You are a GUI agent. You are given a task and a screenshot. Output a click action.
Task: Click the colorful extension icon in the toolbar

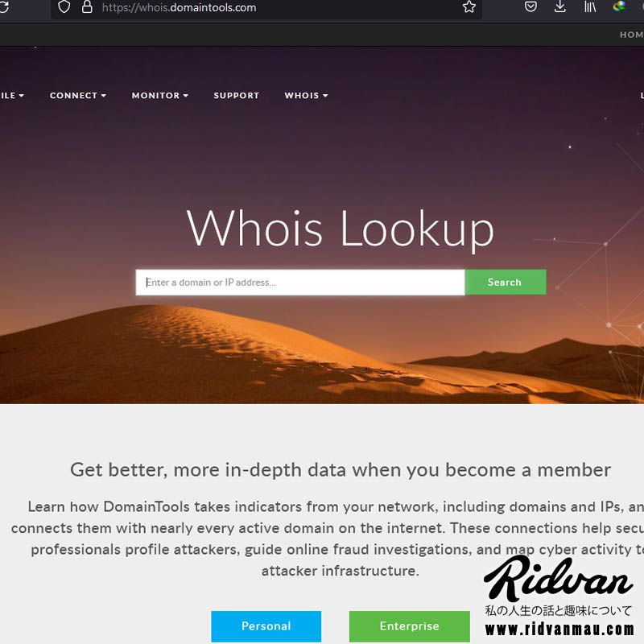(x=619, y=7)
